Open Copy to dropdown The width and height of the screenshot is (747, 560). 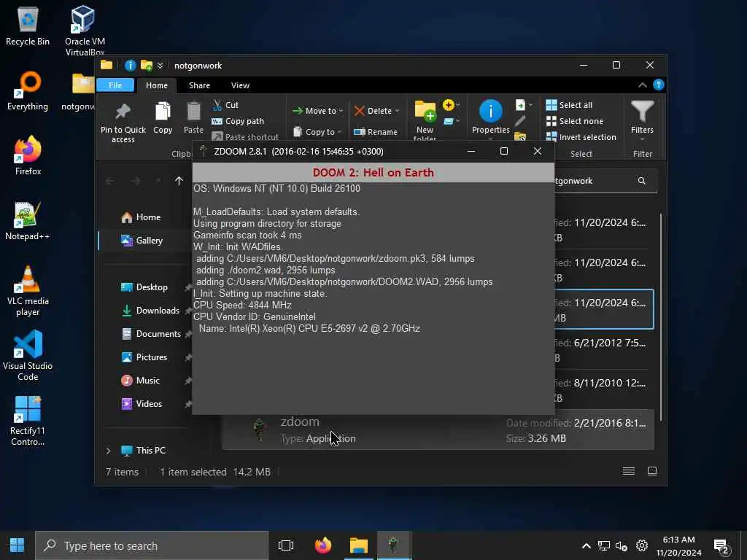point(317,132)
